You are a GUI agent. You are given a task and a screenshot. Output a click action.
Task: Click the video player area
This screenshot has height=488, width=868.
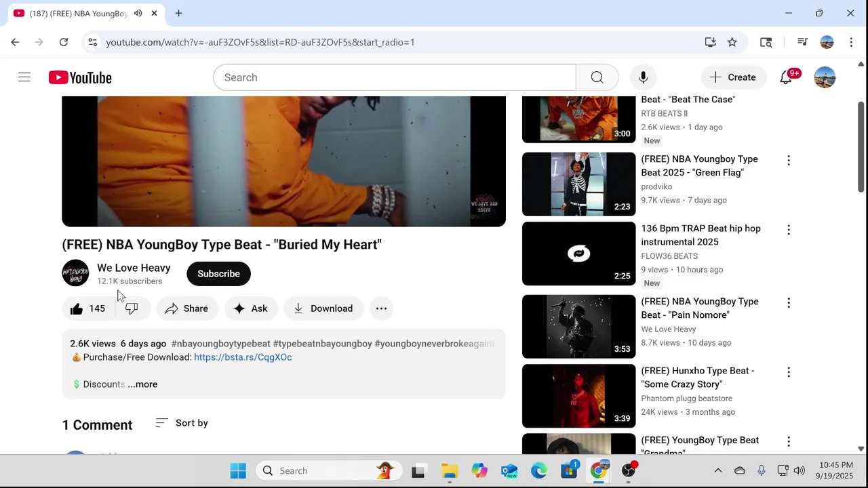283,161
